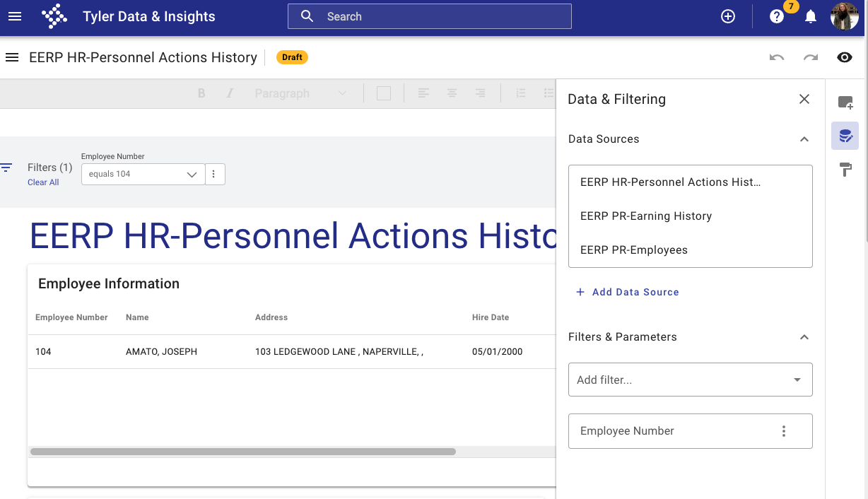Toggle italic formatting
The height and width of the screenshot is (499, 868).
(230, 93)
